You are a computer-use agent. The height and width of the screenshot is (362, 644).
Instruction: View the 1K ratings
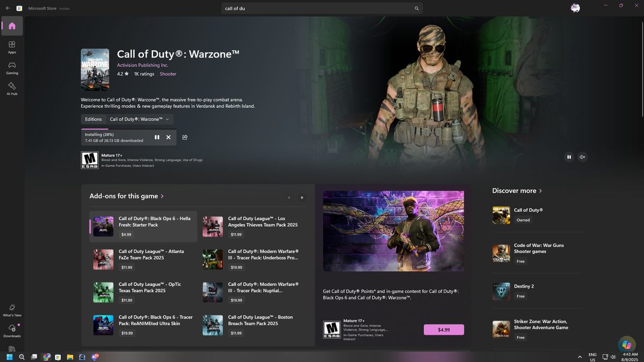coord(144,74)
